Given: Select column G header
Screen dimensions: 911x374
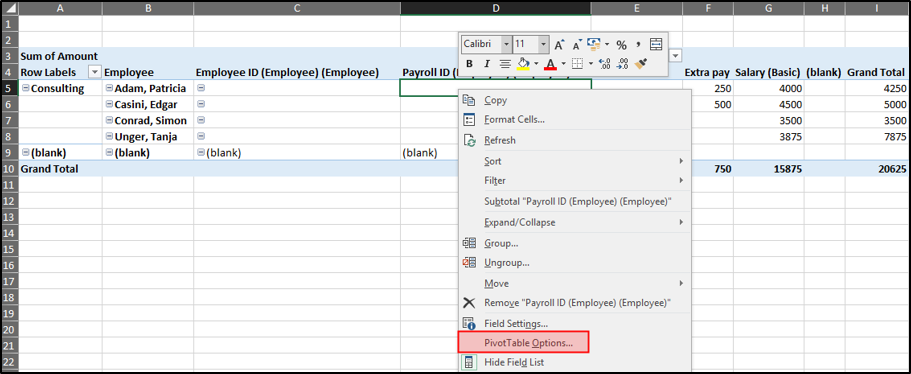Looking at the screenshot, I should (769, 8).
